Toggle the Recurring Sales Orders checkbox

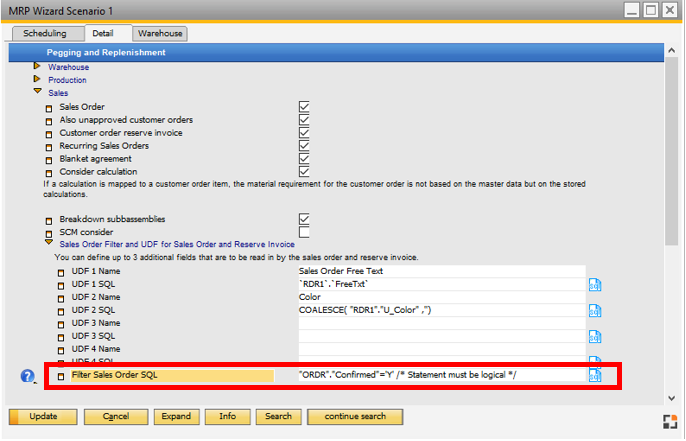coord(304,145)
